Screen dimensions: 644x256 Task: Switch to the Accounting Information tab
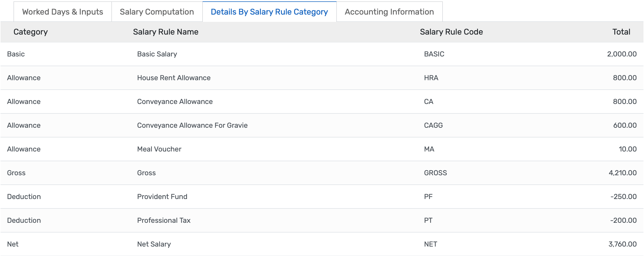[x=389, y=12]
